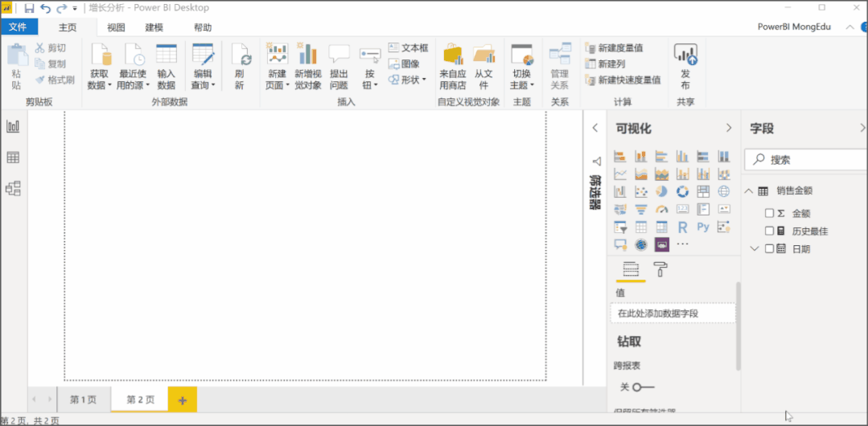Click the save icon in title bar
The height and width of the screenshot is (426, 868).
(x=30, y=8)
